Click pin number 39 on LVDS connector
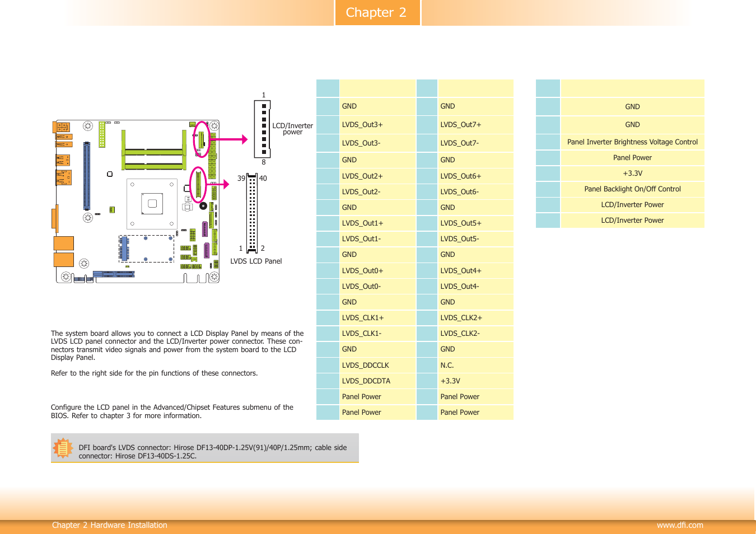The width and height of the screenshot is (756, 534). pyautogui.click(x=241, y=179)
